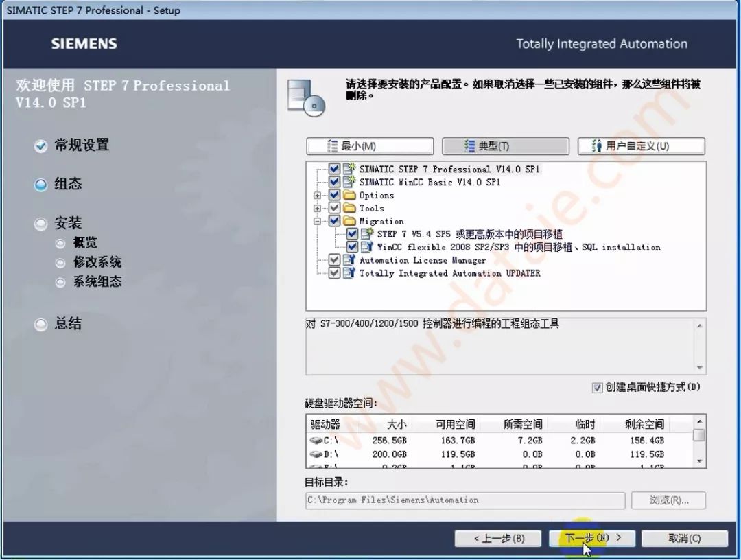Screen dimensions: 741x560
Task: Click the Migration folder icon
Action: [x=349, y=221]
